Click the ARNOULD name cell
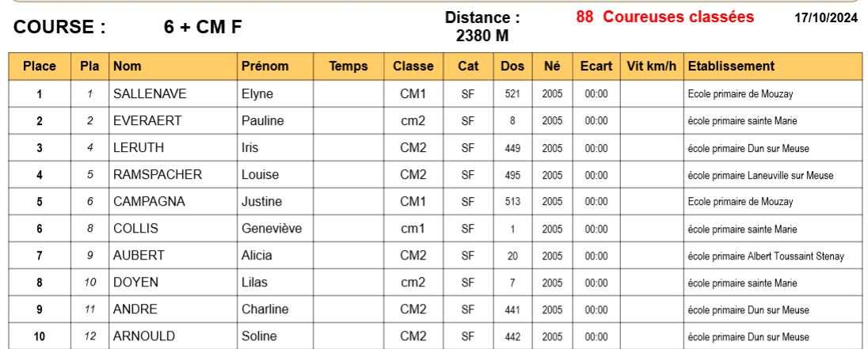This screenshot has height=349, width=868. click(x=173, y=336)
